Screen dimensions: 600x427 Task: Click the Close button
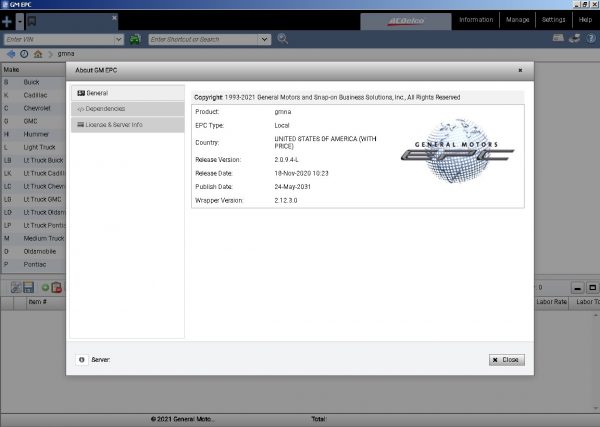[x=506, y=360]
